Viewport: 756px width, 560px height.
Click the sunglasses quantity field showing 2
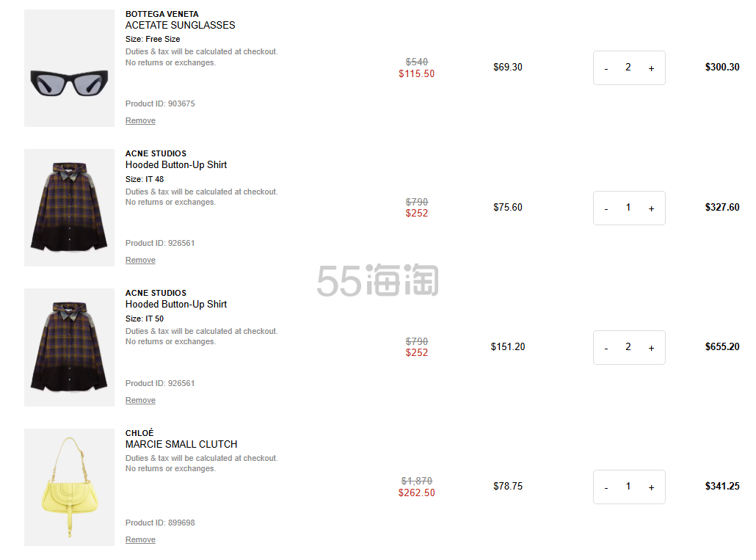(x=628, y=68)
